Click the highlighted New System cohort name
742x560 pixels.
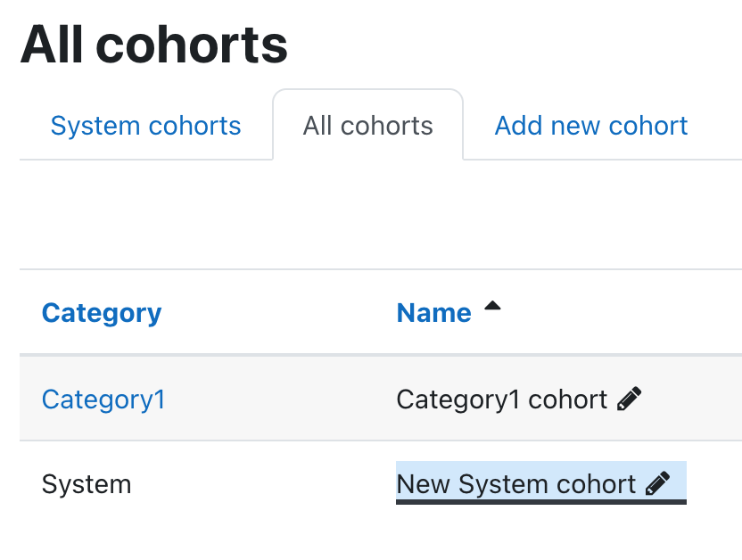point(516,484)
